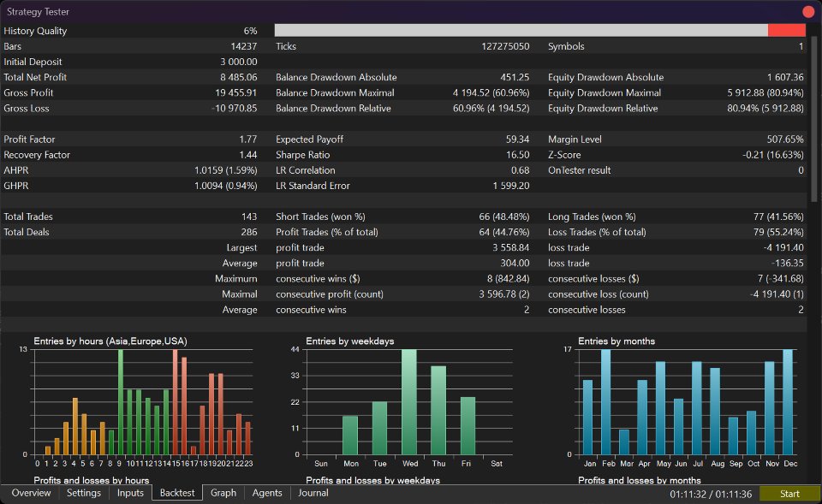The width and height of the screenshot is (822, 504).
Task: Click Z-Score value -0.21 (16.63%)
Action: pyautogui.click(x=772, y=155)
